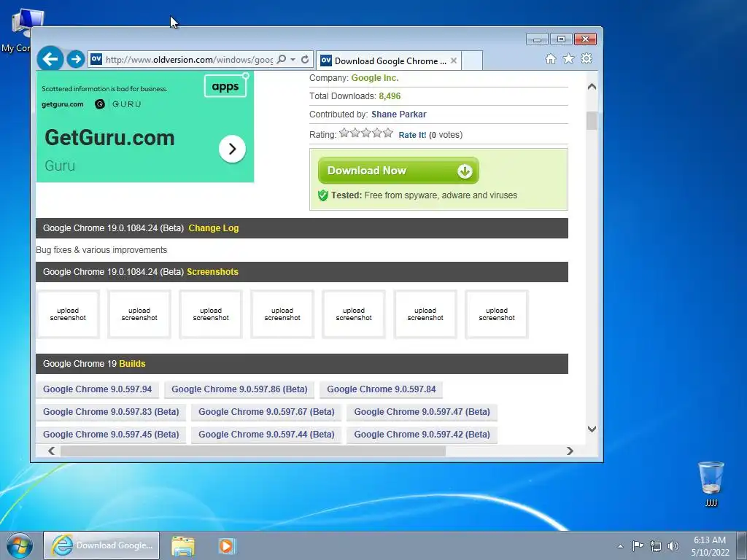Open Favorites star icon
This screenshot has height=560, width=747.
(568, 58)
